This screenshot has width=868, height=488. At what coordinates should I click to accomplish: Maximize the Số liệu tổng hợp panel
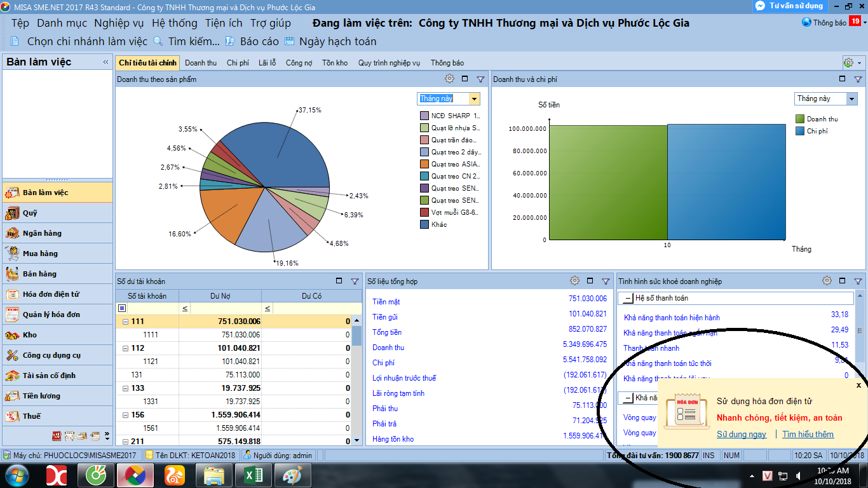590,280
